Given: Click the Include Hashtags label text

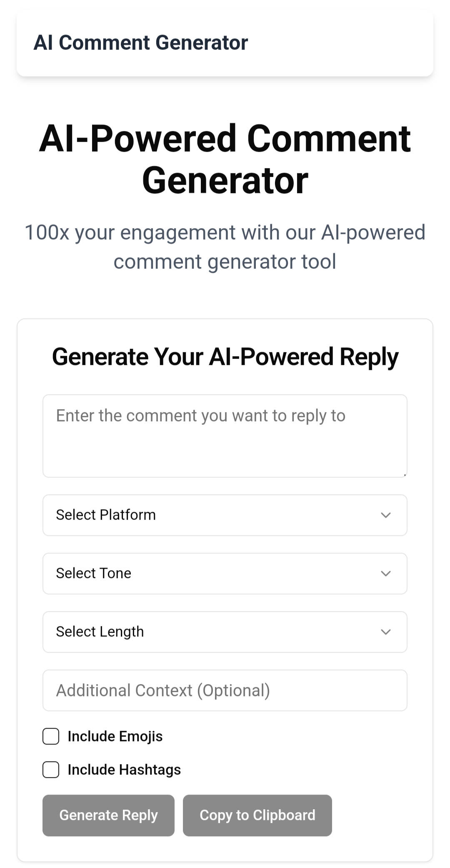Looking at the screenshot, I should [124, 770].
